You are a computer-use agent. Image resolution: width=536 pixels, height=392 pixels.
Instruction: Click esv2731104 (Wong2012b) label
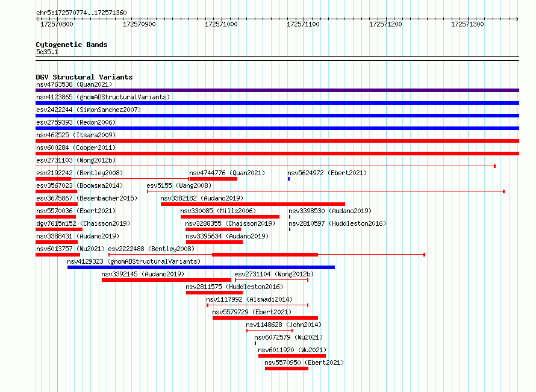tap(274, 274)
